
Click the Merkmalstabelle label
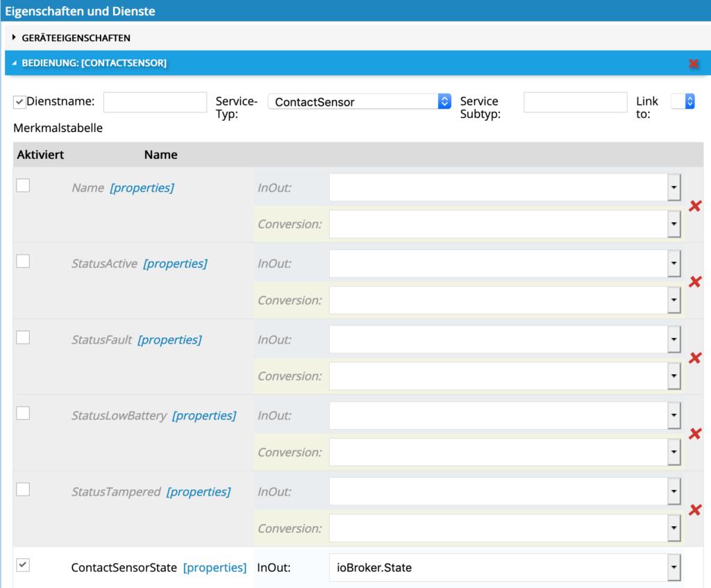click(x=58, y=128)
